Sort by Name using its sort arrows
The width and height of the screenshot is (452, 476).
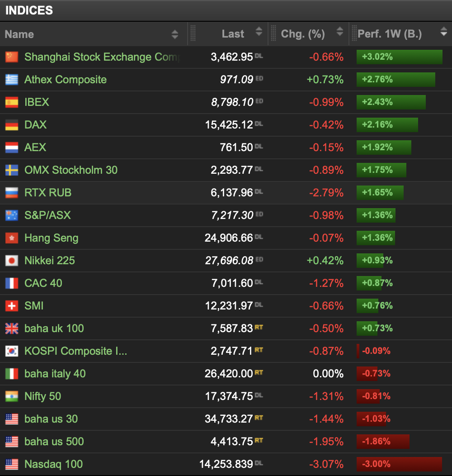click(175, 34)
